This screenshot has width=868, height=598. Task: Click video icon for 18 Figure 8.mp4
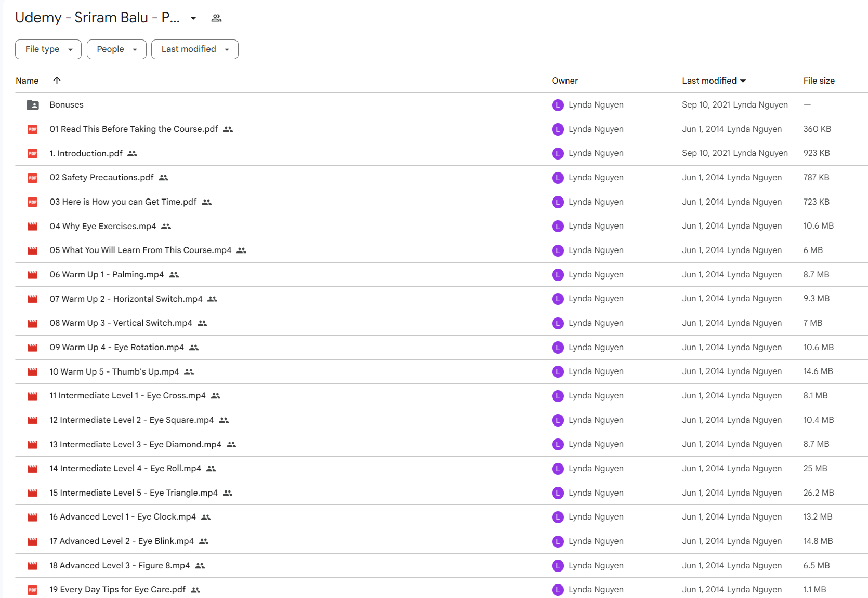[33, 566]
